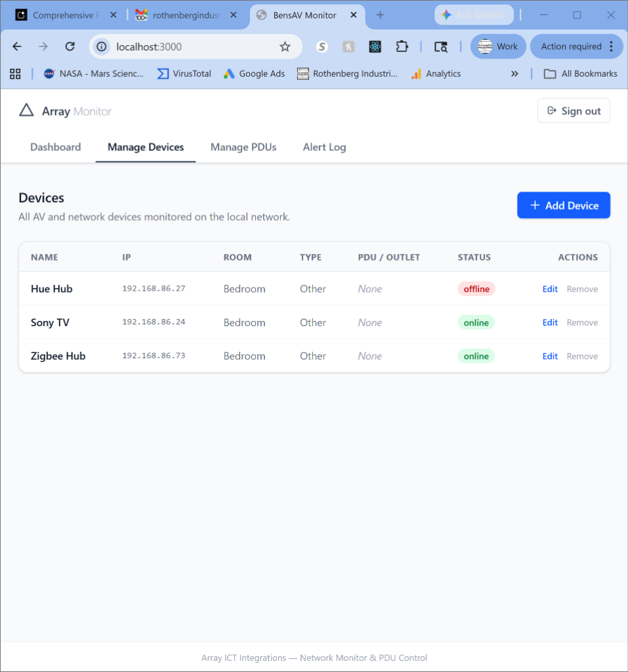Viewport: 628px width, 672px height.
Task: Click the Add Device button
Action: pos(564,205)
